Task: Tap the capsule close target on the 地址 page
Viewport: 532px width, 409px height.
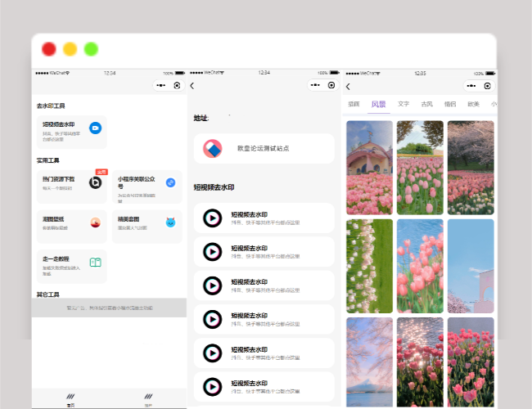Action: click(331, 85)
